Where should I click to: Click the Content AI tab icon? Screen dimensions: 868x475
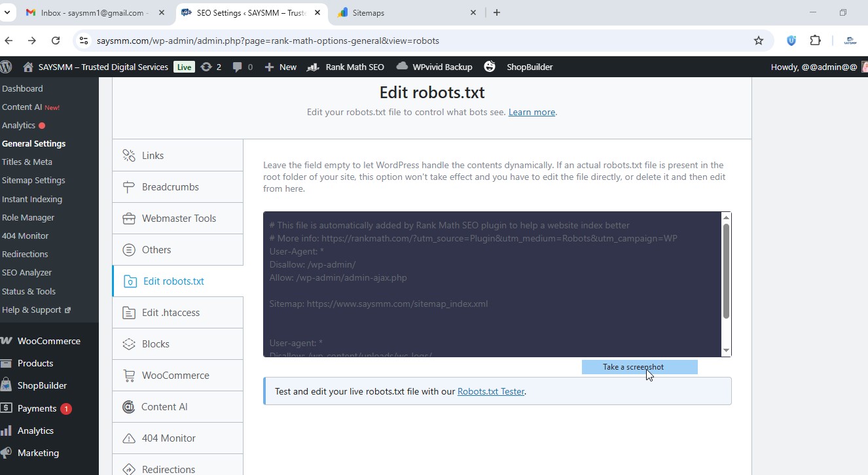click(x=129, y=407)
